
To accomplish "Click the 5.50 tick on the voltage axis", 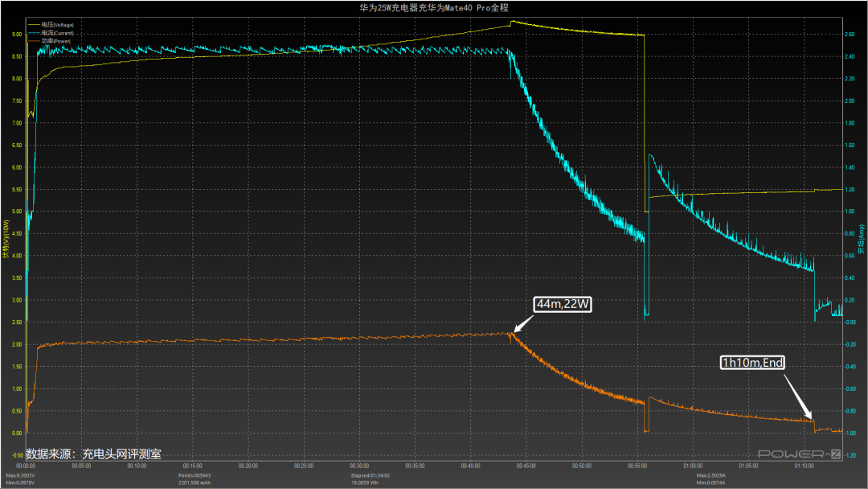I will click(17, 189).
